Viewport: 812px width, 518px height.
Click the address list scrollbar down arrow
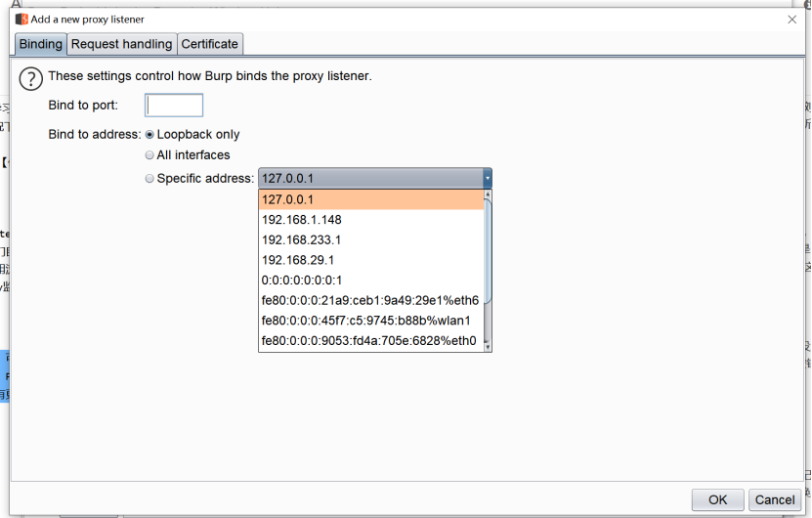(x=488, y=346)
